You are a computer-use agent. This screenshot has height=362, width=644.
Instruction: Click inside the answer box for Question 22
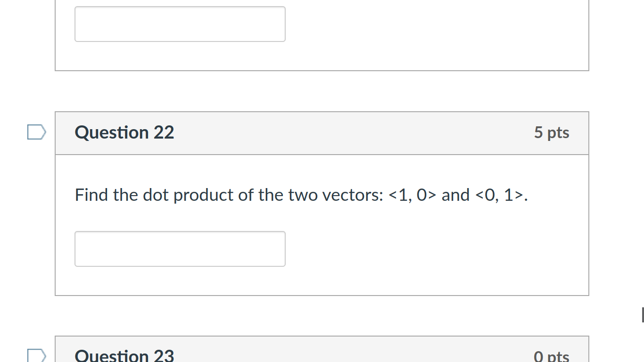pyautogui.click(x=180, y=249)
